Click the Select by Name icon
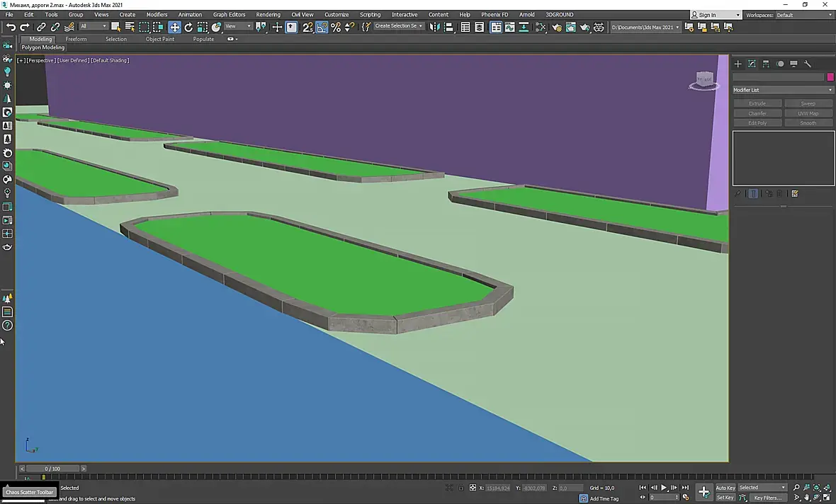This screenshot has height=504, width=836. point(130,27)
